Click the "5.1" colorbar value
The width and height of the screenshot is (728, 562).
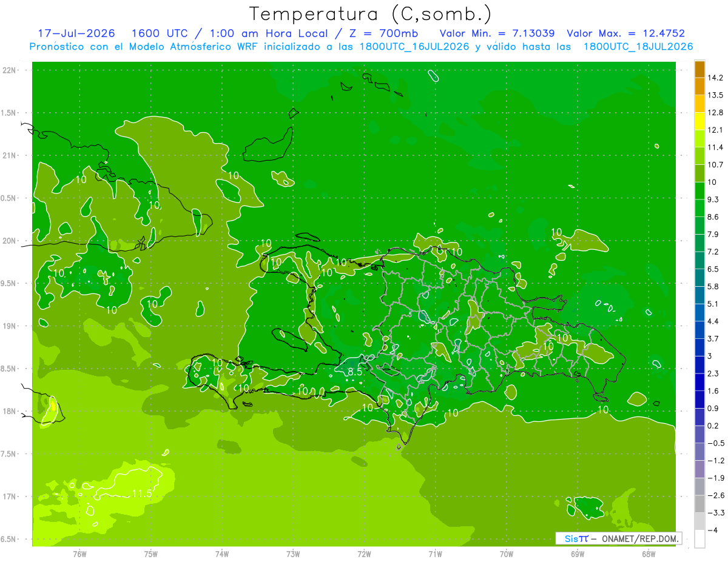pyautogui.click(x=713, y=304)
